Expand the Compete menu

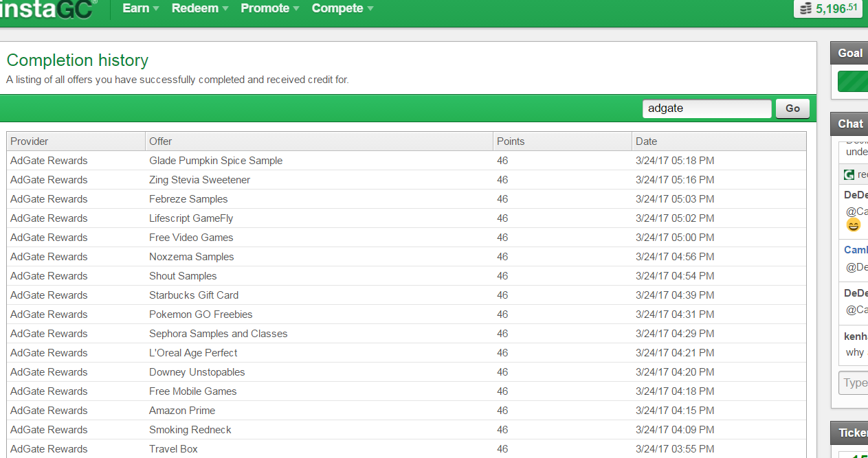(x=342, y=8)
